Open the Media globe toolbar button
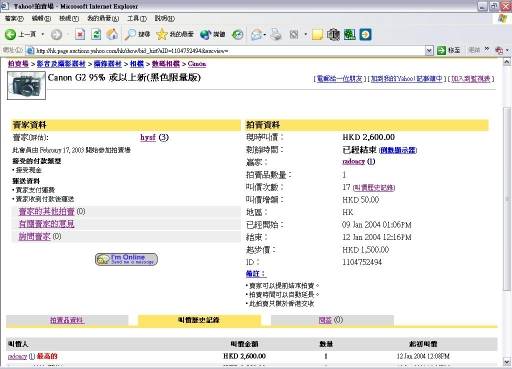 tap(212, 34)
